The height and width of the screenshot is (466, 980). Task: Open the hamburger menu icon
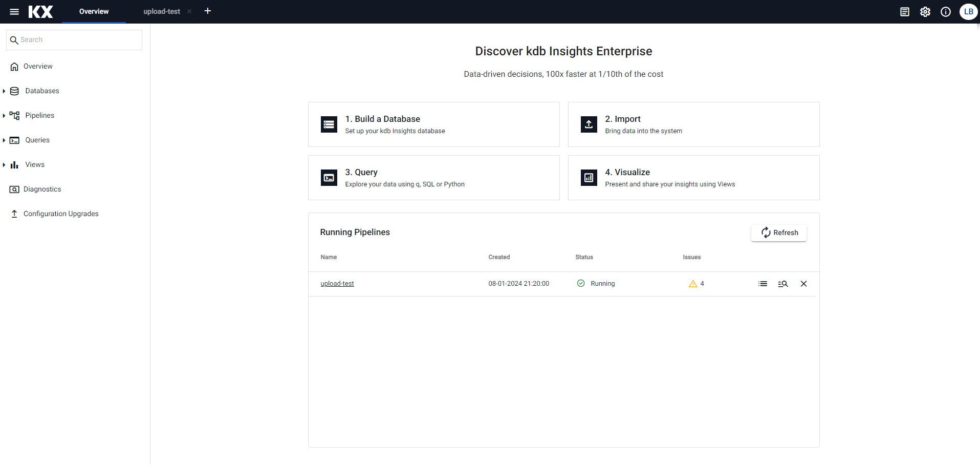(14, 12)
